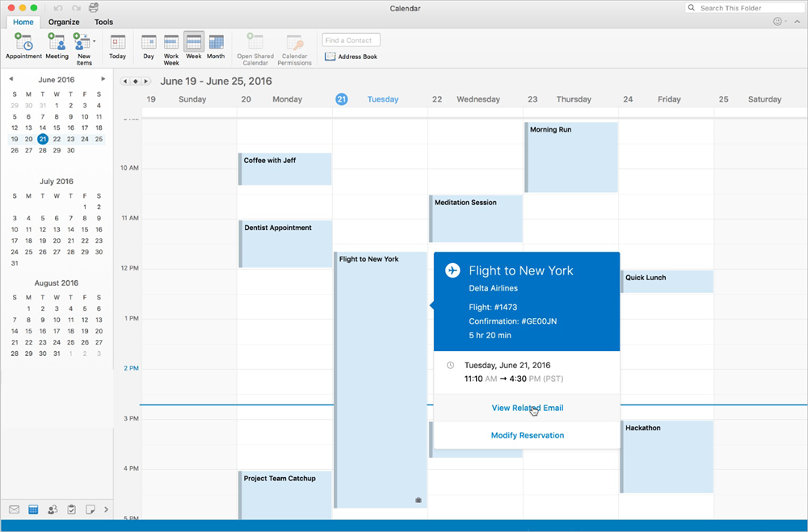Open the Tasks clipboard icon
808x532 pixels.
[x=71, y=509]
